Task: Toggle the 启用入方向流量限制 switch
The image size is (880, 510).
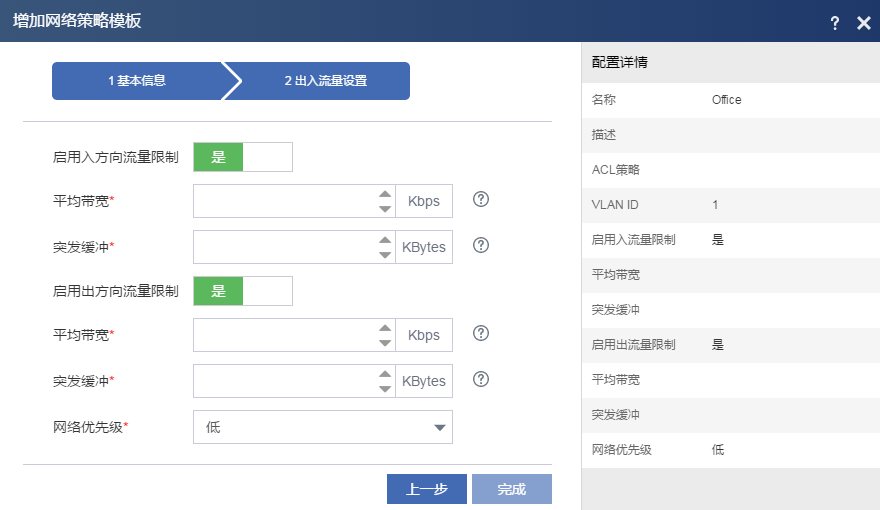Action: click(243, 157)
